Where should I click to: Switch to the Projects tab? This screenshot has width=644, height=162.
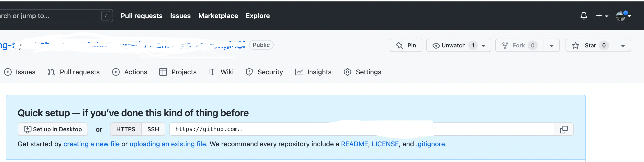(178, 72)
